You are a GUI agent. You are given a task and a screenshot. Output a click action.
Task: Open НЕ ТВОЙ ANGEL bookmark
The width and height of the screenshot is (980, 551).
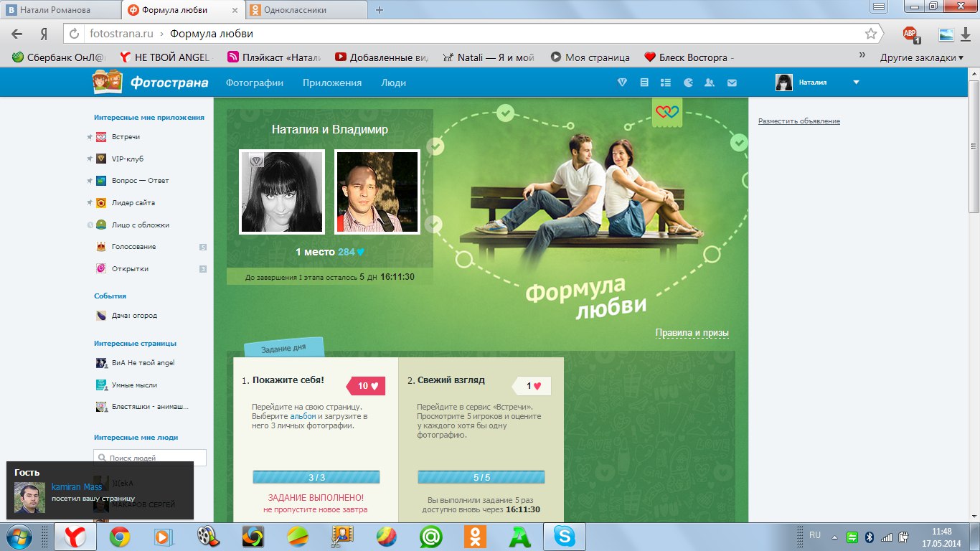pos(164,57)
